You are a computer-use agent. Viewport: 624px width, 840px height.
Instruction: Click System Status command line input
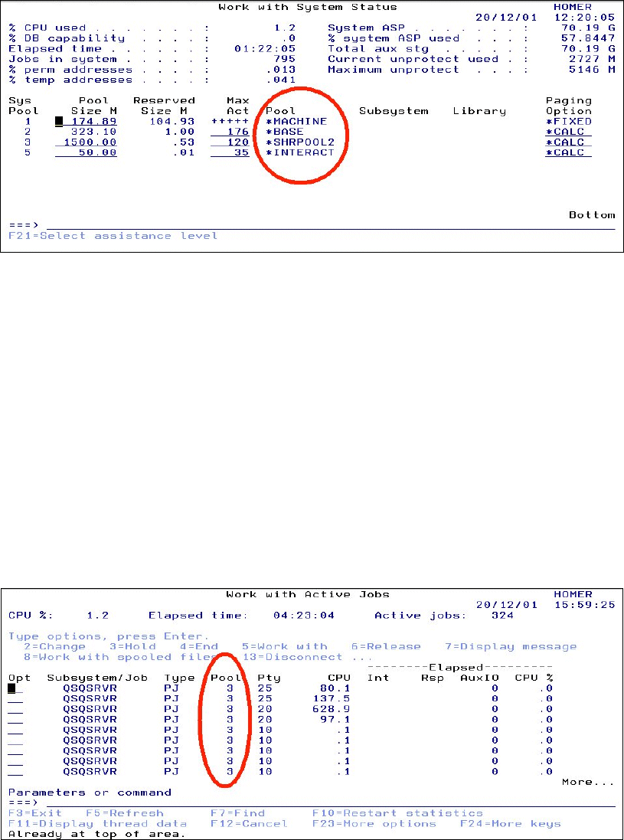coord(331,225)
